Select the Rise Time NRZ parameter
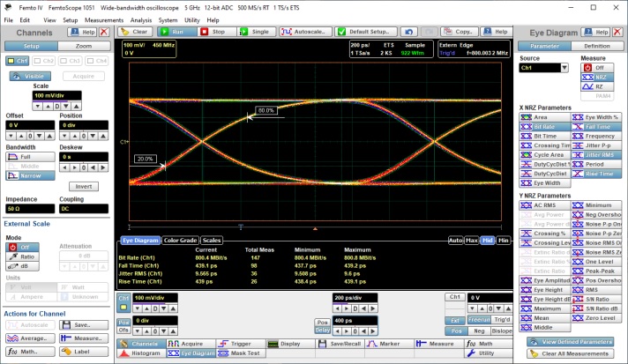628x364 pixels. pos(597,174)
